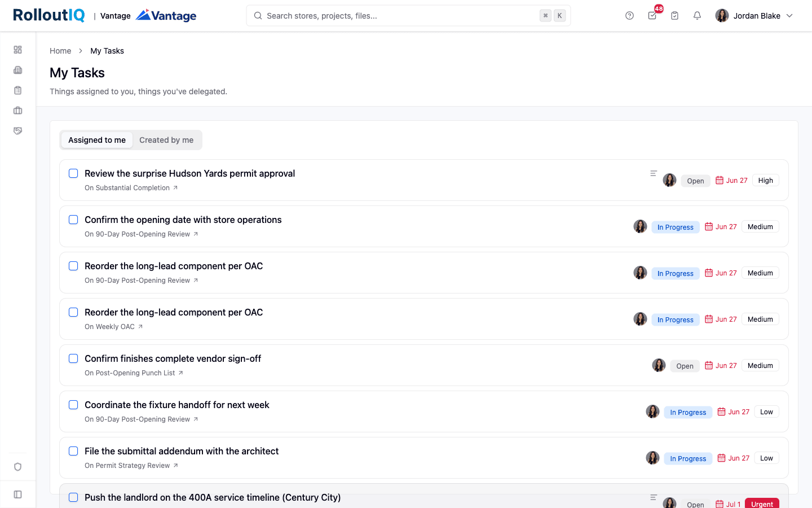
Task: Open the dashboard grid icon in sidebar
Action: [18, 50]
